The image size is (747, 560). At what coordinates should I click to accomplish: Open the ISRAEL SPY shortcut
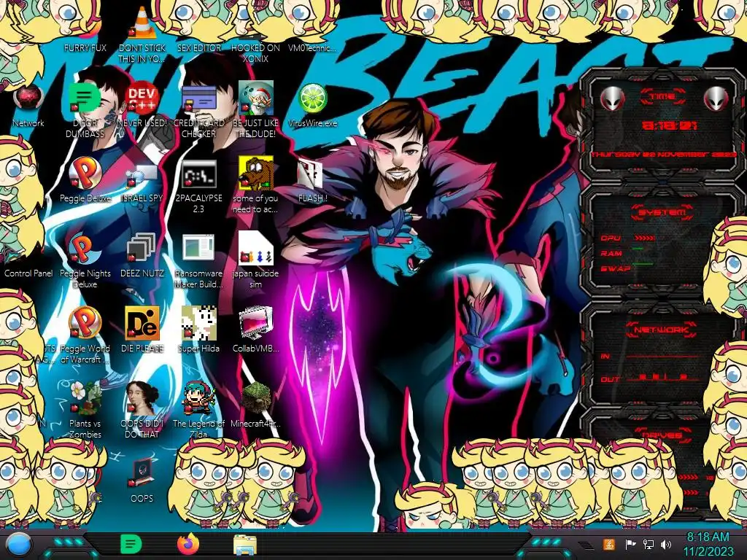click(142, 175)
